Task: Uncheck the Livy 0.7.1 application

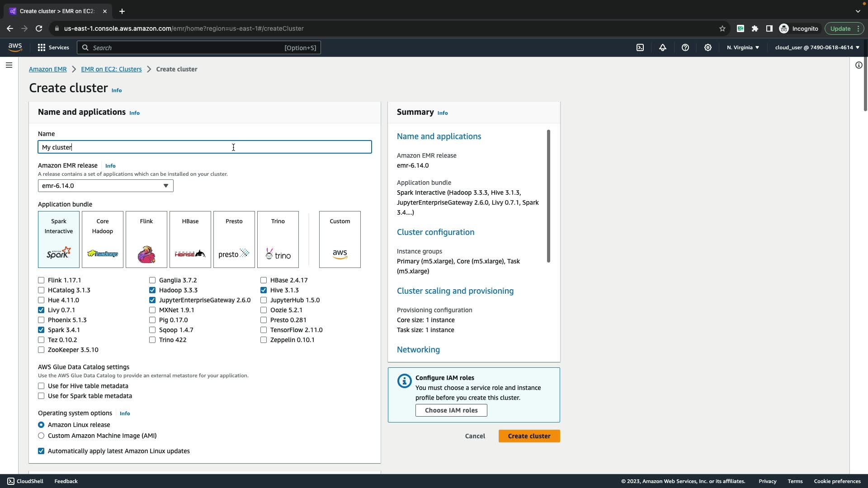Action: tap(41, 310)
